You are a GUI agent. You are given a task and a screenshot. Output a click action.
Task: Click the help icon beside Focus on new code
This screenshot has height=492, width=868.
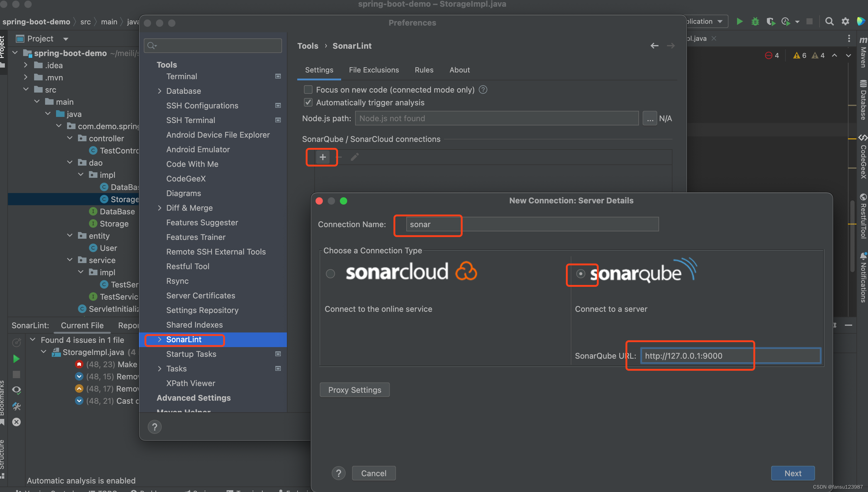[483, 90]
